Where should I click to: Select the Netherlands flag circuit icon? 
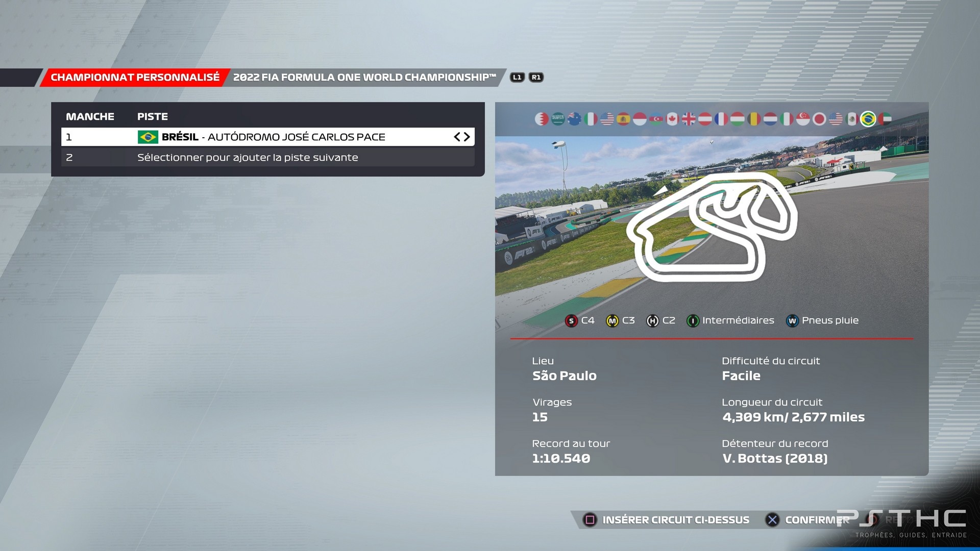(770, 119)
